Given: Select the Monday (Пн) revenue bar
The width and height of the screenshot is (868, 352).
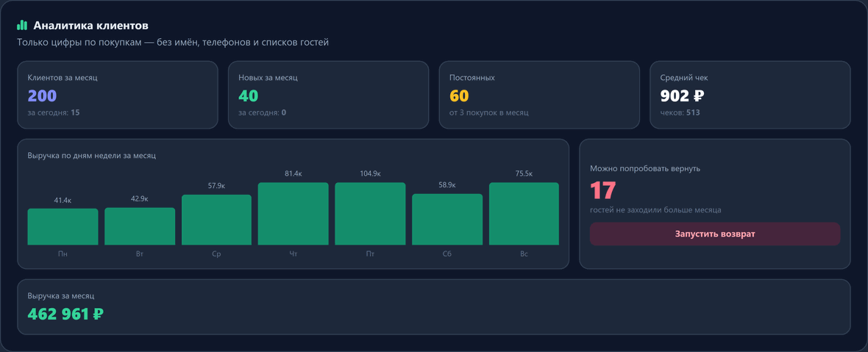Looking at the screenshot, I should (63, 226).
